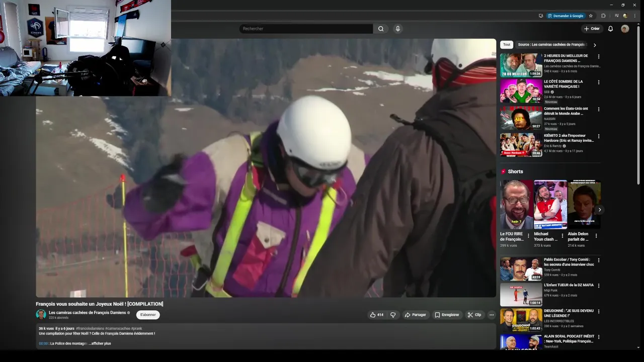
Task: Open options for 'Pablo Escobar / Tony Comiti' video
Action: [598, 260]
